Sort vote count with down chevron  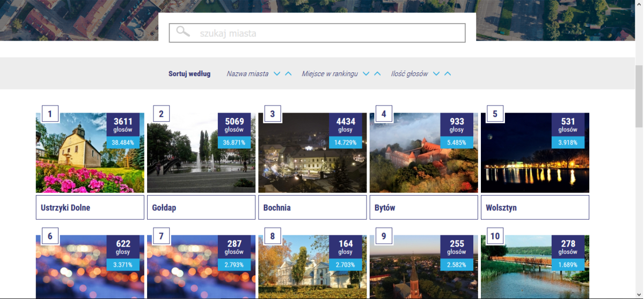click(436, 74)
